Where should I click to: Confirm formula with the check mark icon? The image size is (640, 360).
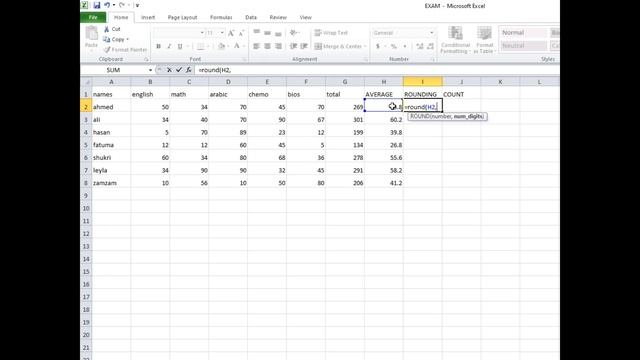[x=179, y=70]
